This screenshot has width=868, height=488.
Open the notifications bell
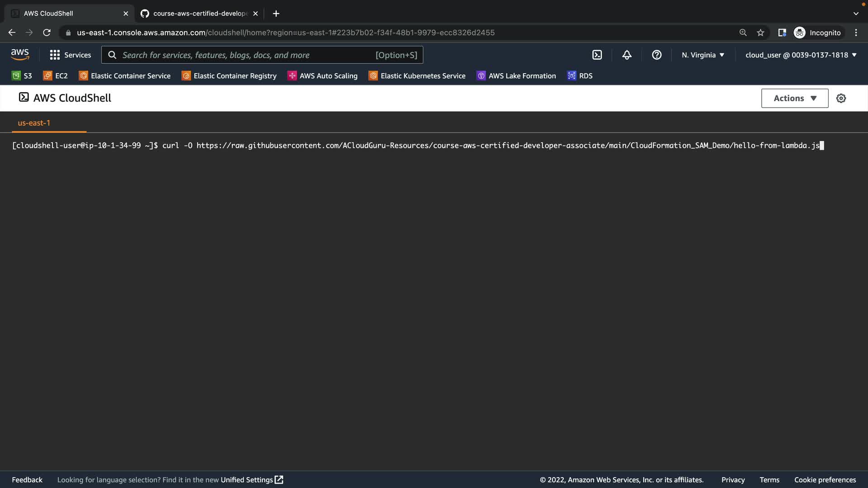coord(627,55)
